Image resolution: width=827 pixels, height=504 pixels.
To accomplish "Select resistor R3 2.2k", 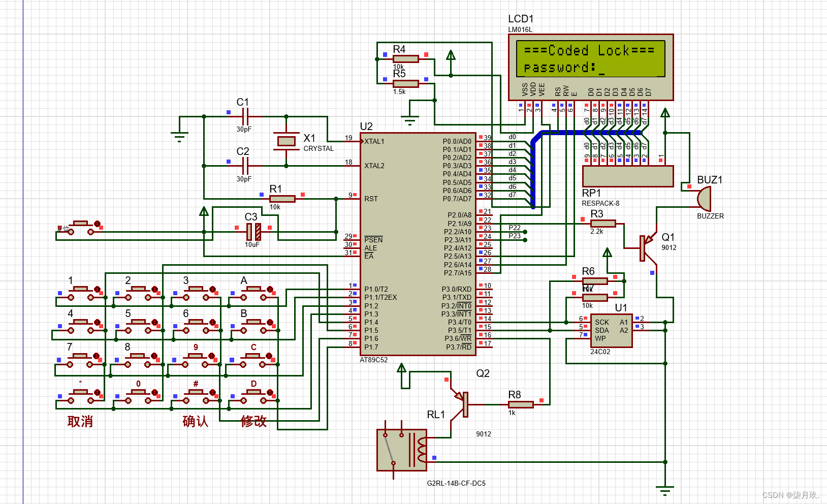I will 603,224.
